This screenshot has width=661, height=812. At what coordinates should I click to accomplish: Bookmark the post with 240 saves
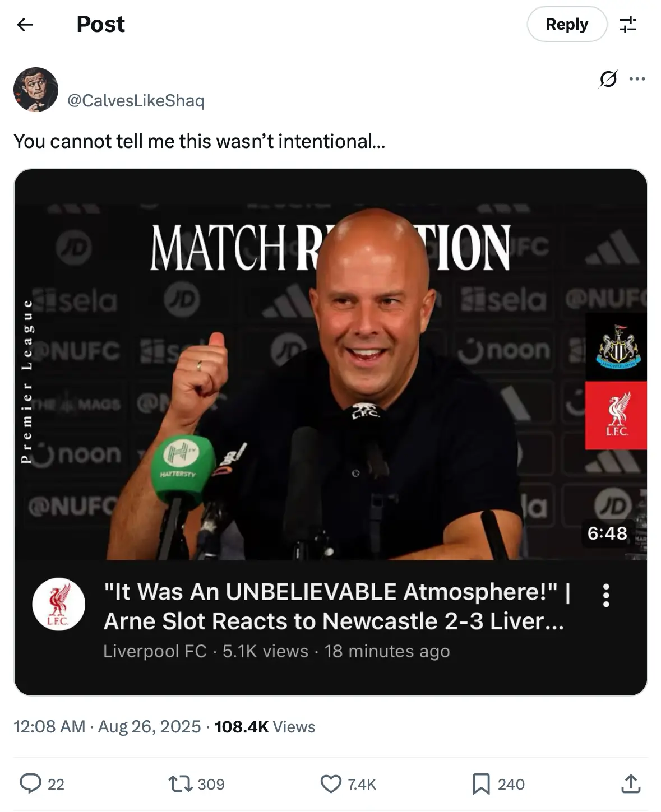click(498, 784)
